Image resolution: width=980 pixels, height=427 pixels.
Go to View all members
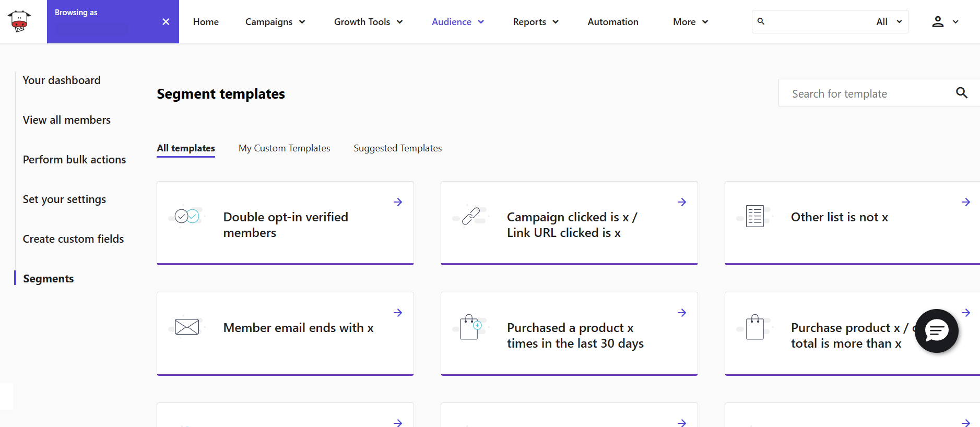tap(67, 120)
